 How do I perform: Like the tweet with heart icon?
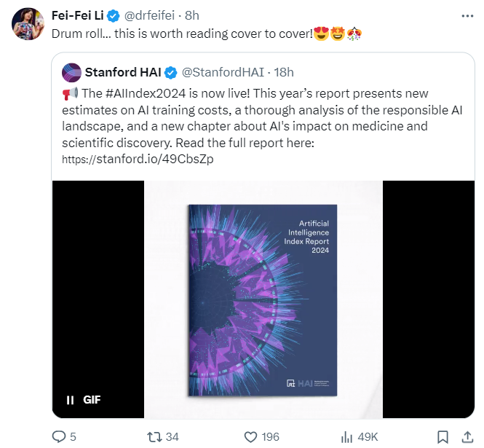[251, 436]
